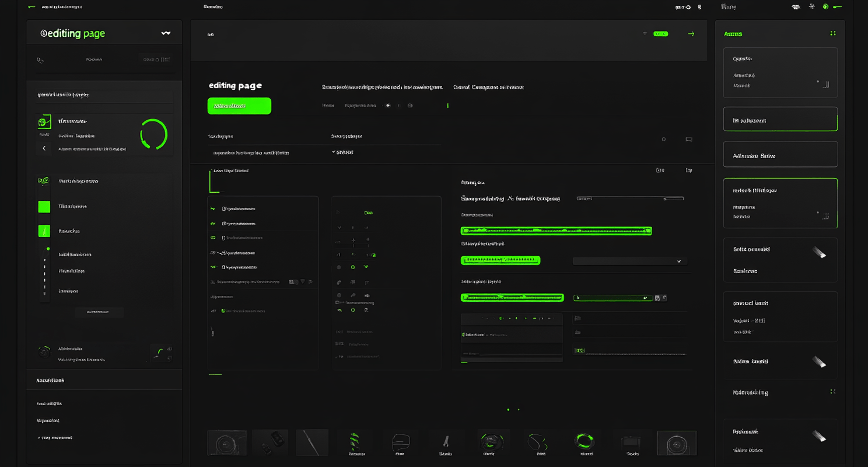
Task: Open the thin diagonal stick thumbnail
Action: [312, 442]
